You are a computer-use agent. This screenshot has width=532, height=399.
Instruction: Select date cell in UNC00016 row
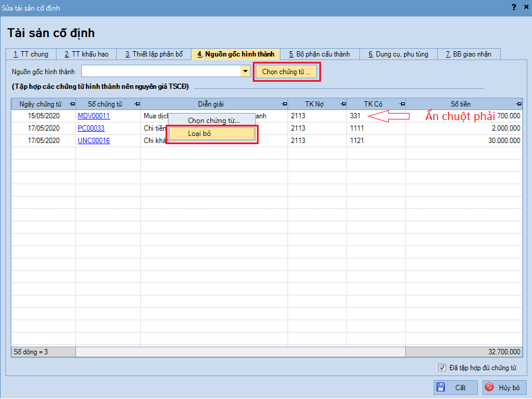point(44,140)
